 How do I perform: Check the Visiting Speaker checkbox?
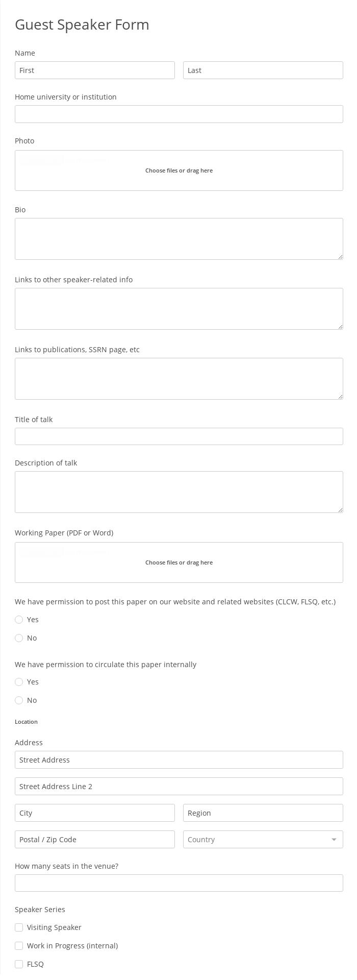pyautogui.click(x=19, y=927)
